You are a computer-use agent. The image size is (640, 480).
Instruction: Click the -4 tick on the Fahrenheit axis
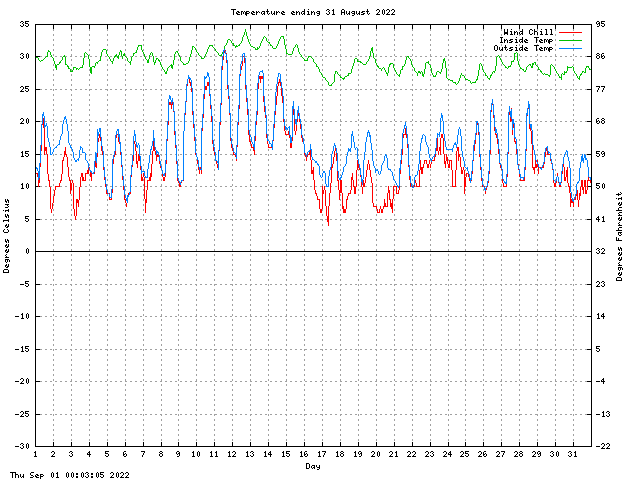[600, 381]
